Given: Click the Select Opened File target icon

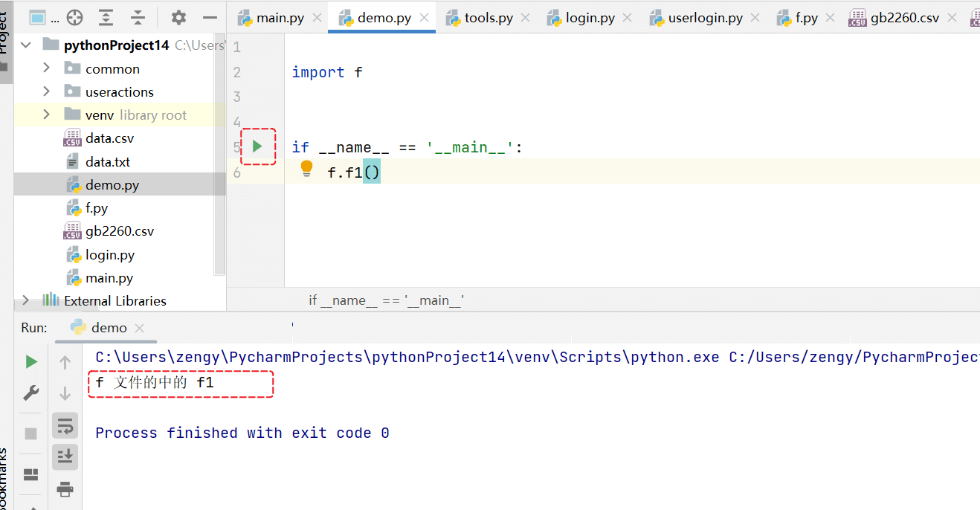Looking at the screenshot, I should 74,17.
